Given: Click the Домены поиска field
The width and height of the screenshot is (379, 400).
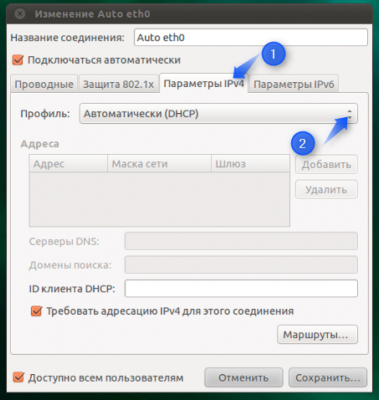Looking at the screenshot, I should [x=241, y=265].
